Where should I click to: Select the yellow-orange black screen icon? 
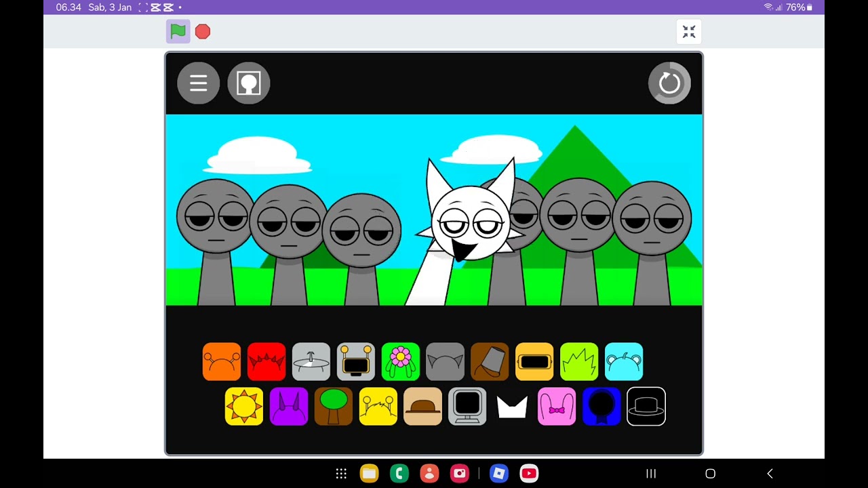click(x=534, y=361)
